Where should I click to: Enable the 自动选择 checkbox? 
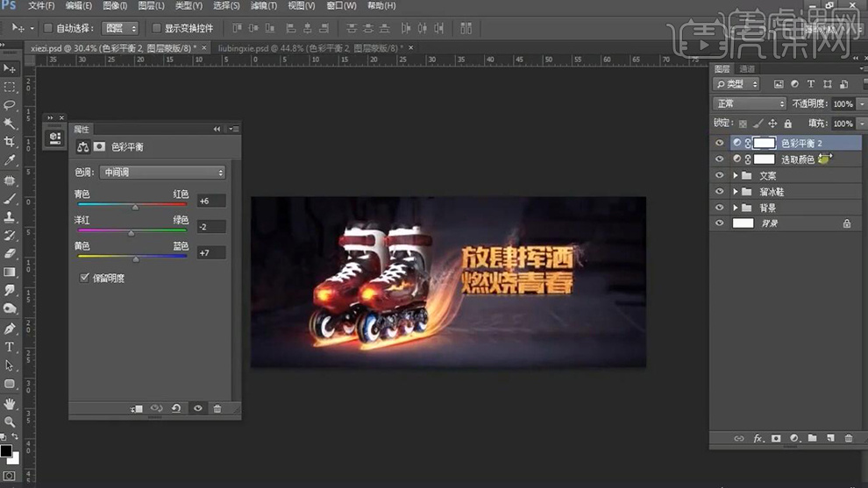pos(48,28)
